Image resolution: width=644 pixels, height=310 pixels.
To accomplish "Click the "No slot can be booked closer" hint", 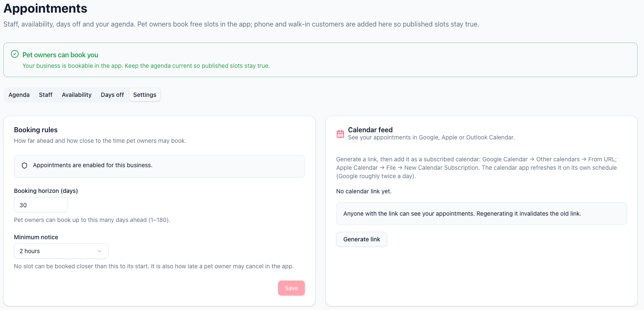I will (154, 266).
